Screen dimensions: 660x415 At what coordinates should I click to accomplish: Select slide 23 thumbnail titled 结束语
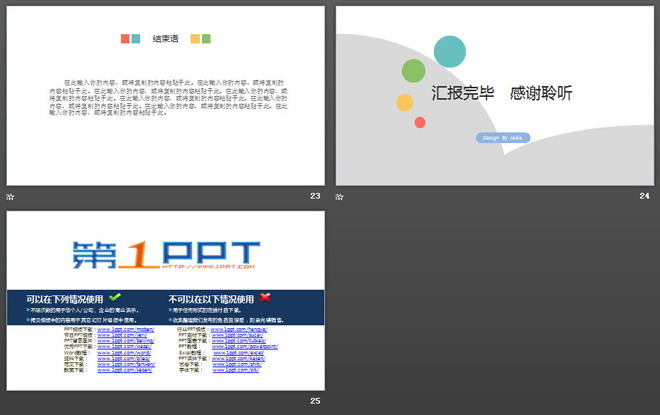coord(165,96)
